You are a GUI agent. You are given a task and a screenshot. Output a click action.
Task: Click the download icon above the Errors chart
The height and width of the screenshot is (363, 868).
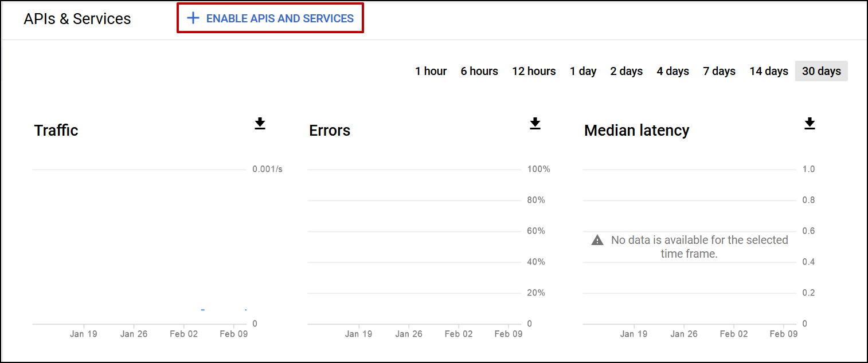click(535, 124)
